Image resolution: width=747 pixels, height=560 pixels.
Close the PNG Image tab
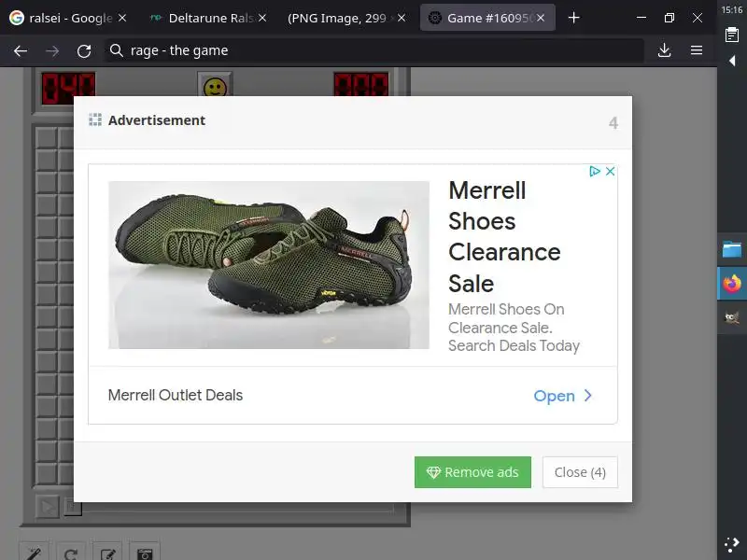point(402,18)
